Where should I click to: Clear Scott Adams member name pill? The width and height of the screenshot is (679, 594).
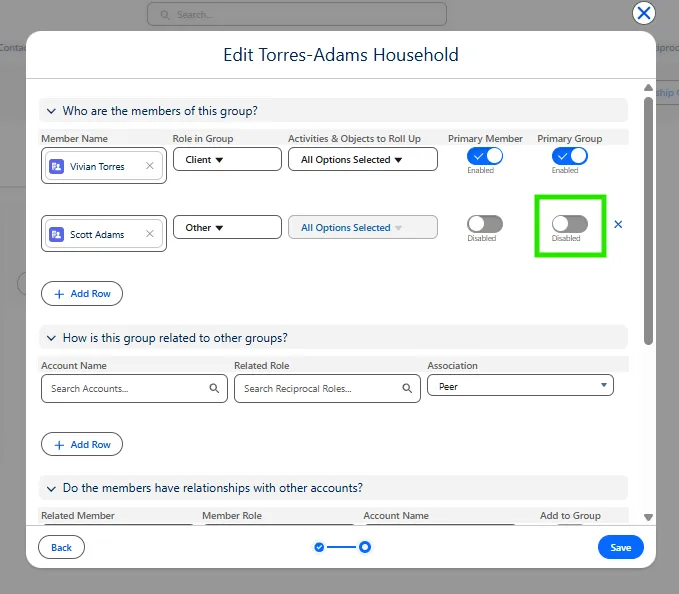[150, 234]
